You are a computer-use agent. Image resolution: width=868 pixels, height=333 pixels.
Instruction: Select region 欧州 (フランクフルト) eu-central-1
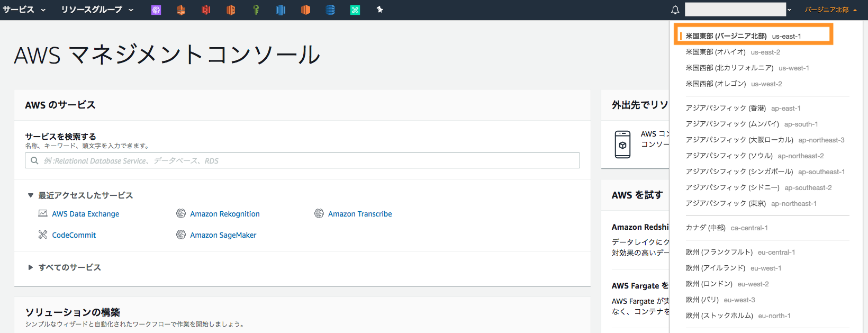pyautogui.click(x=740, y=252)
